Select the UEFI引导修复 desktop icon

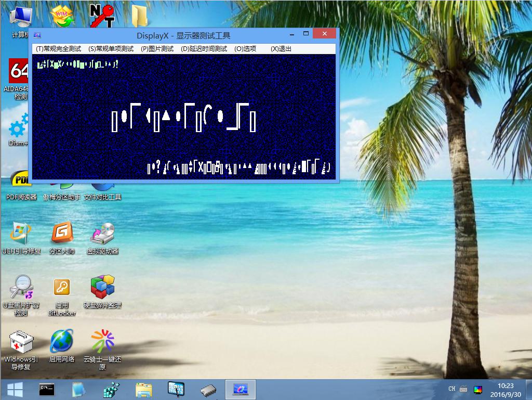21,234
